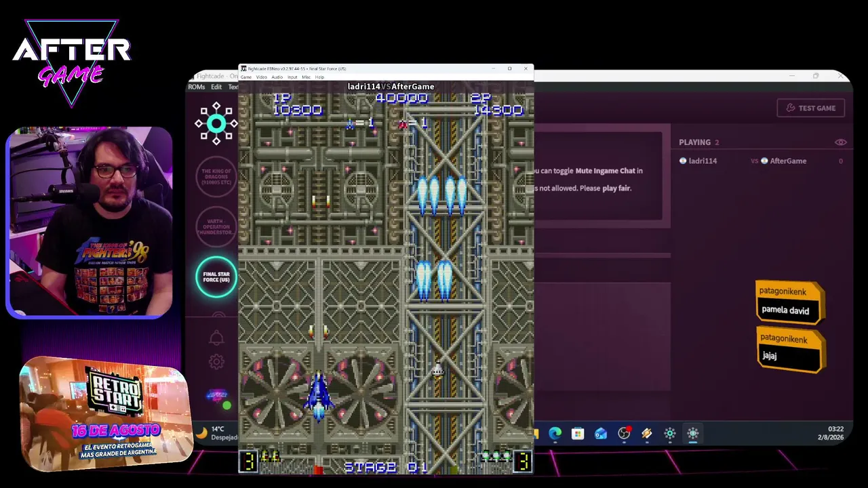Viewport: 868px width, 488px height.
Task: Click the 'jajaj' chat message
Action: coord(790,351)
